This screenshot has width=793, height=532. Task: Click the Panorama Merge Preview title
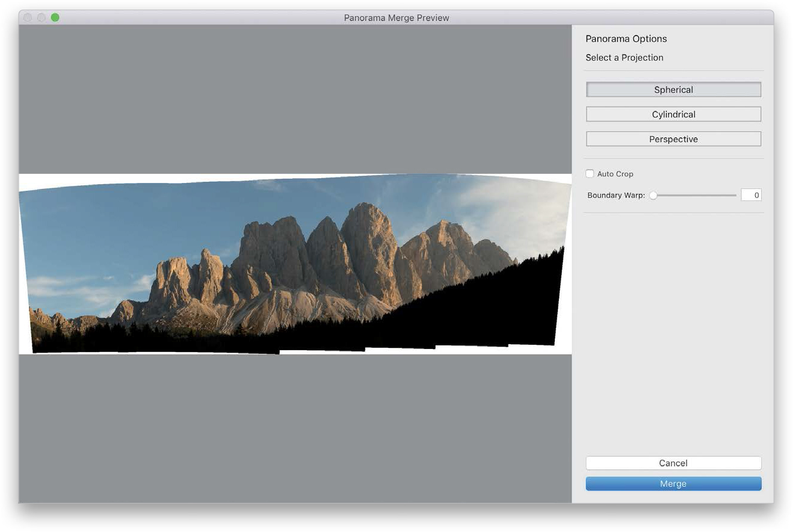tap(396, 17)
